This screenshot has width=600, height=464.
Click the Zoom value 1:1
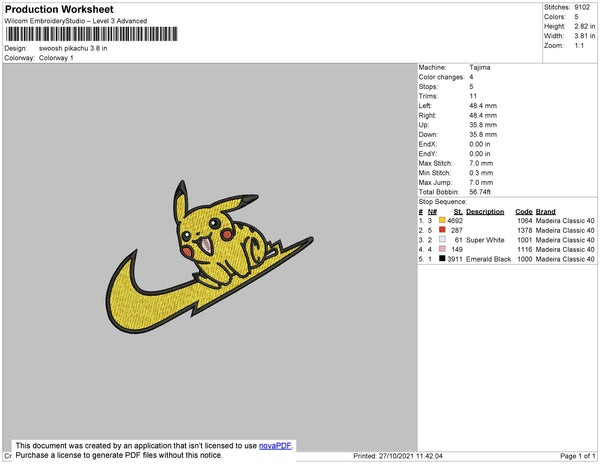(579, 46)
